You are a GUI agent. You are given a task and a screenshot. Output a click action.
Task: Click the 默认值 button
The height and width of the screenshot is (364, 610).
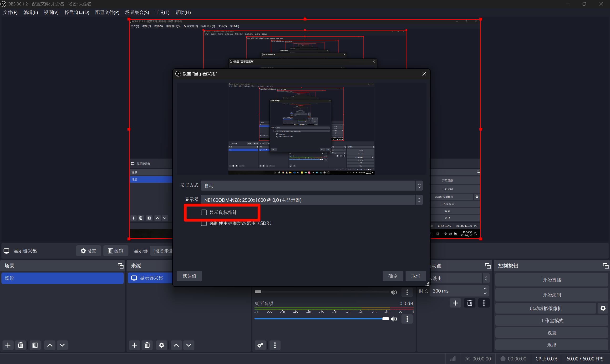click(x=189, y=276)
